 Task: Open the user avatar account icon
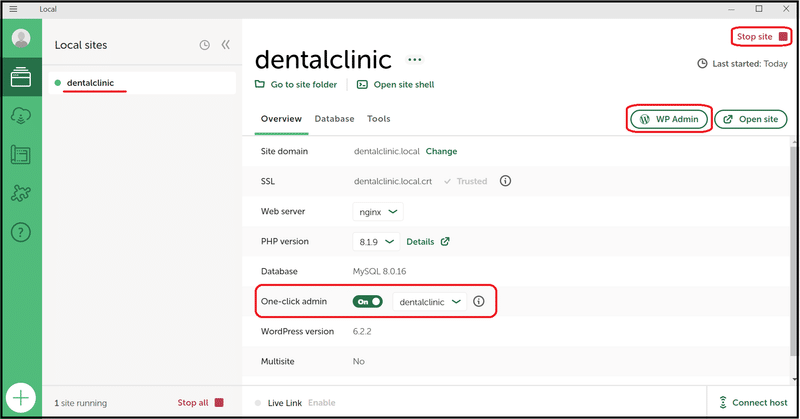[21, 38]
